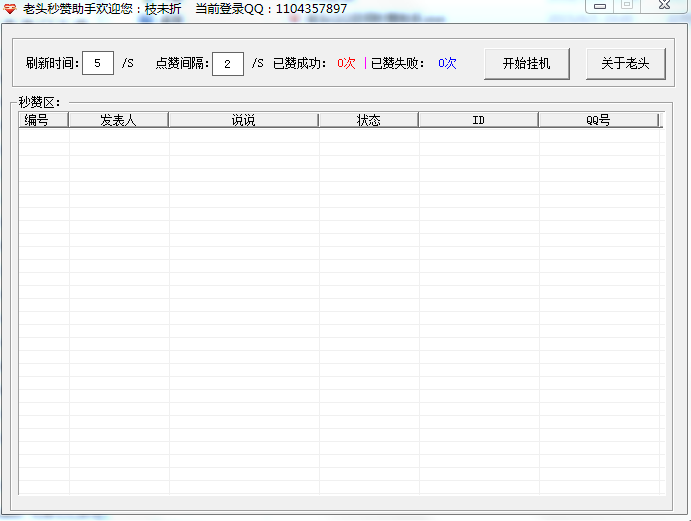The height and width of the screenshot is (521, 691).
Task: Click the 已赞成功 label
Action: pyautogui.click(x=300, y=63)
